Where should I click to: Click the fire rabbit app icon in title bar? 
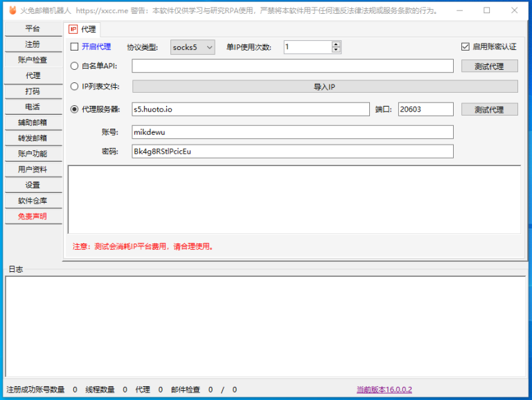12,10
